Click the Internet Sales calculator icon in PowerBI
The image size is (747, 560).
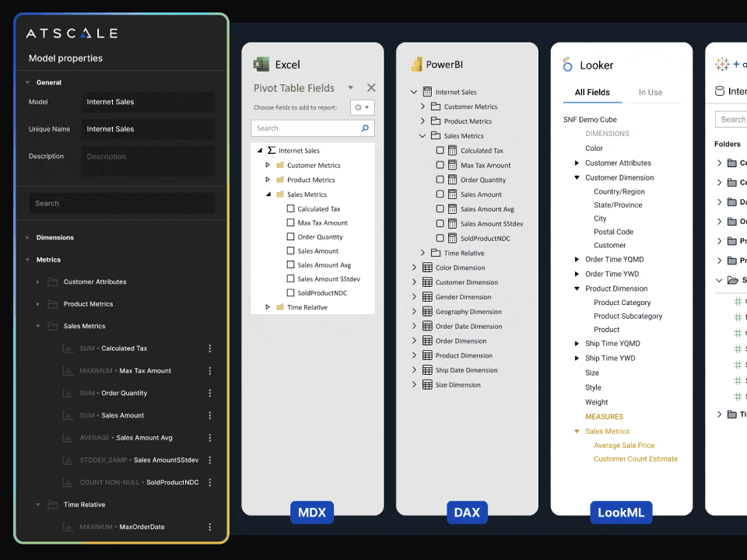[x=427, y=92]
